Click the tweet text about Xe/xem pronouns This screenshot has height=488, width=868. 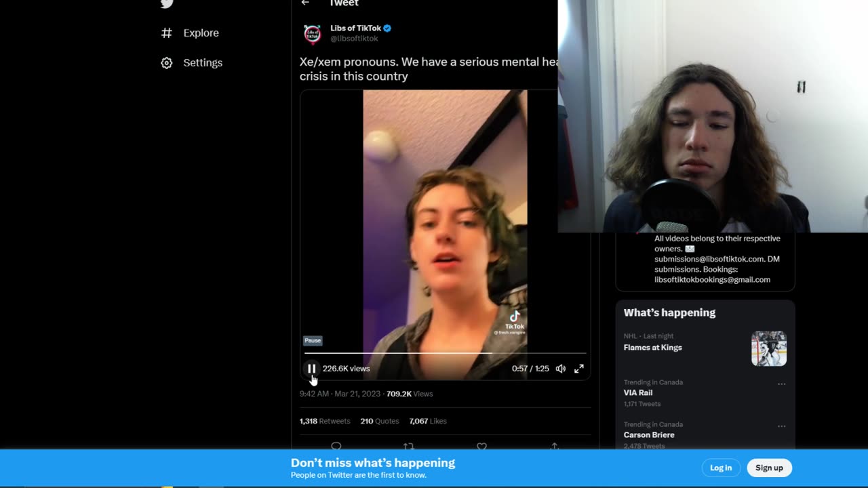point(429,69)
